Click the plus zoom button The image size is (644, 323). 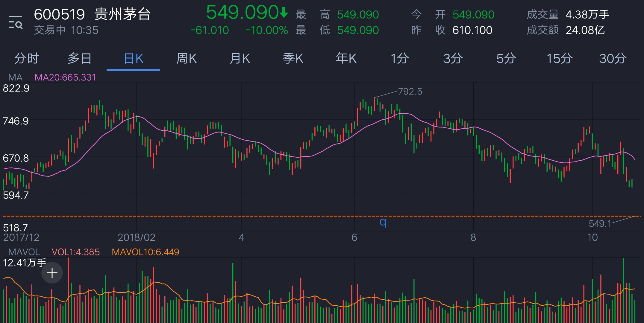click(x=52, y=273)
